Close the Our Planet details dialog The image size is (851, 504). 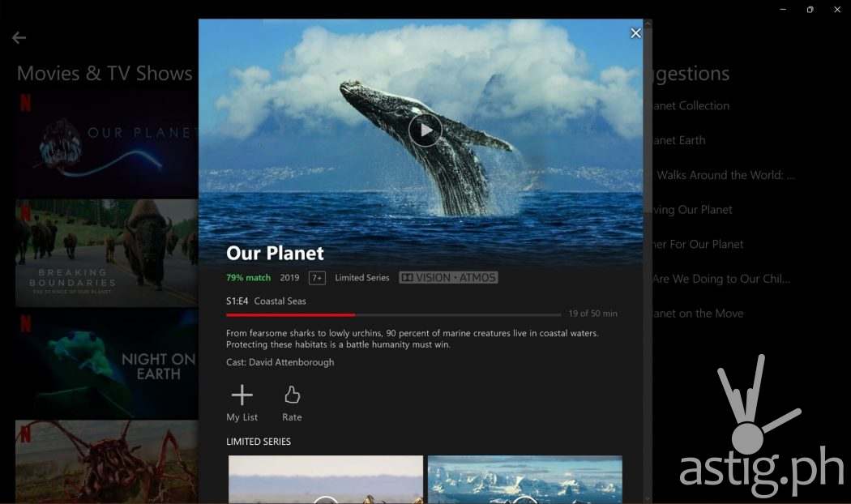pyautogui.click(x=635, y=33)
